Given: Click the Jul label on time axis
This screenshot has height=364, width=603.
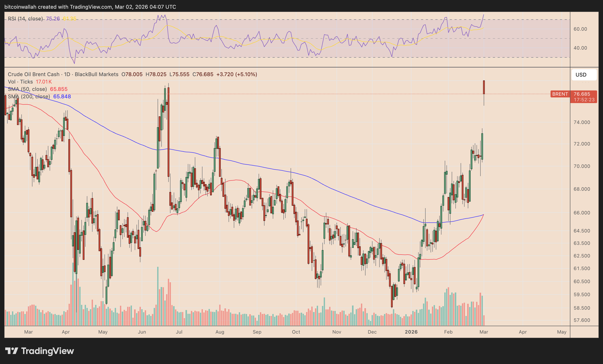Looking at the screenshot, I should pos(179,332).
